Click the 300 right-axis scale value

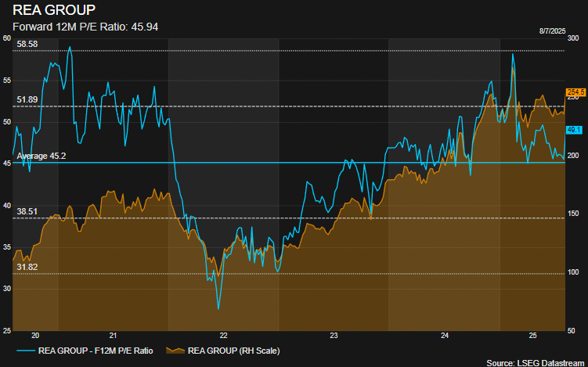[x=572, y=38]
